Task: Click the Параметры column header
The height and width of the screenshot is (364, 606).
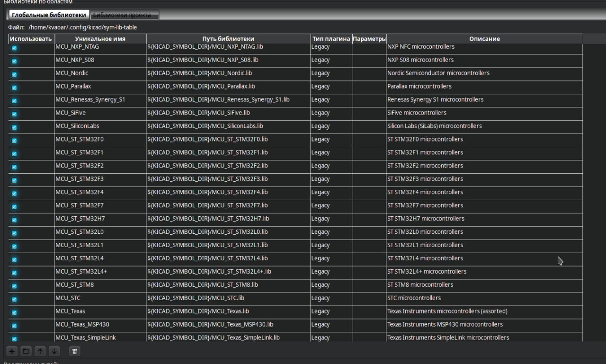Action: tap(369, 39)
